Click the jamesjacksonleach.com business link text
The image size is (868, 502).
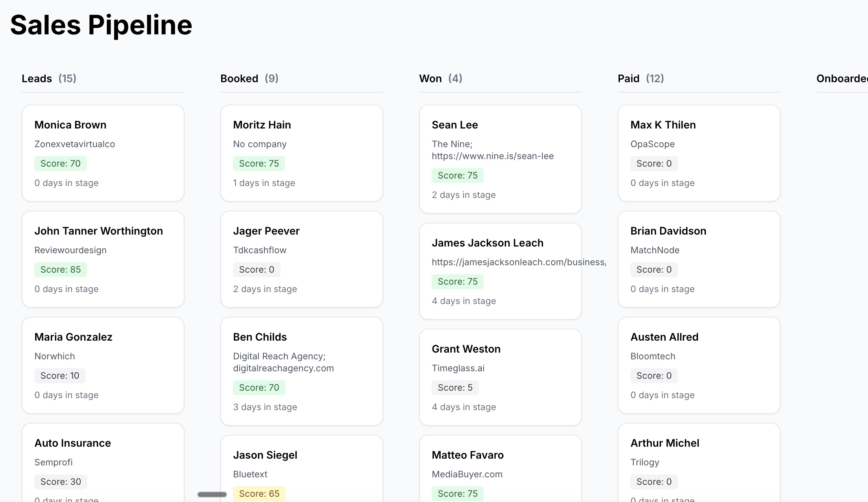pos(518,262)
